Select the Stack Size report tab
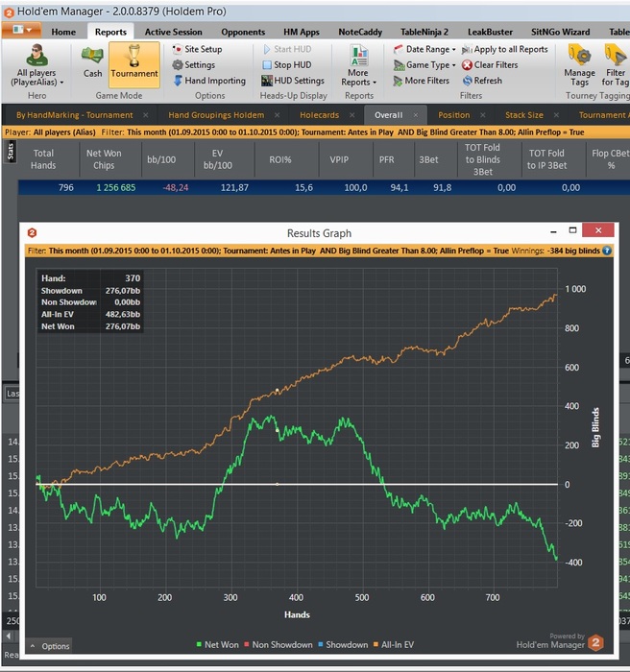 pos(524,115)
